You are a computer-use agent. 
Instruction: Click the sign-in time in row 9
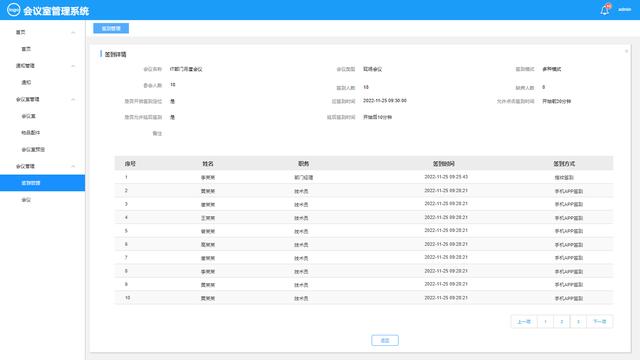tap(446, 284)
